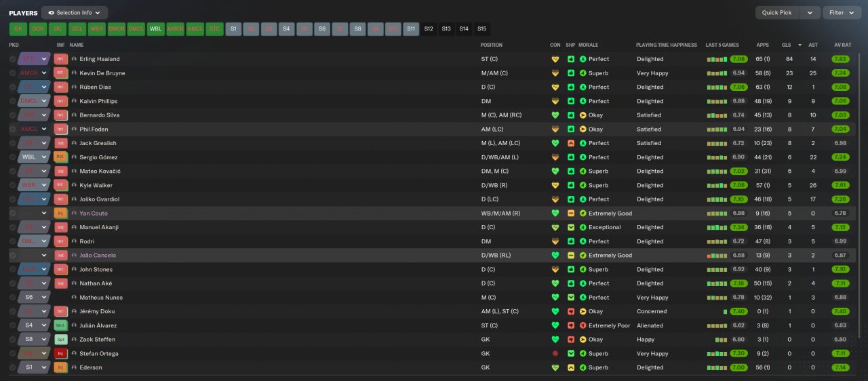Click Julián Álvarez's Alienated happiness text

pyautogui.click(x=650, y=325)
